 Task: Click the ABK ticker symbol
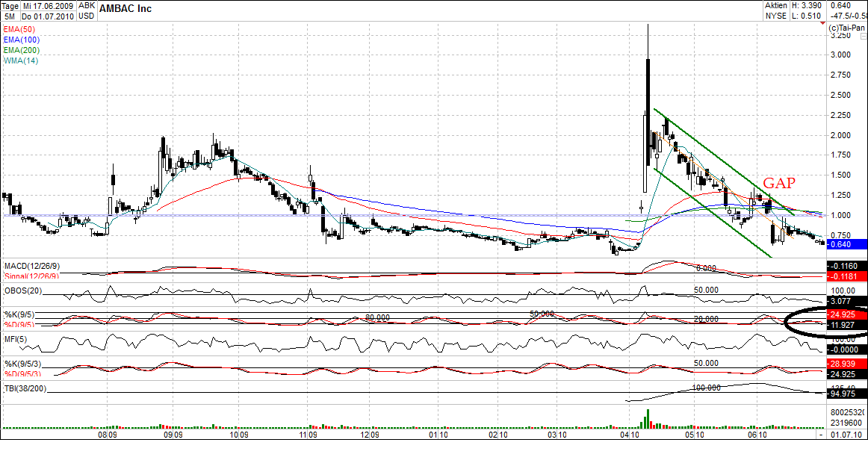coord(87,5)
